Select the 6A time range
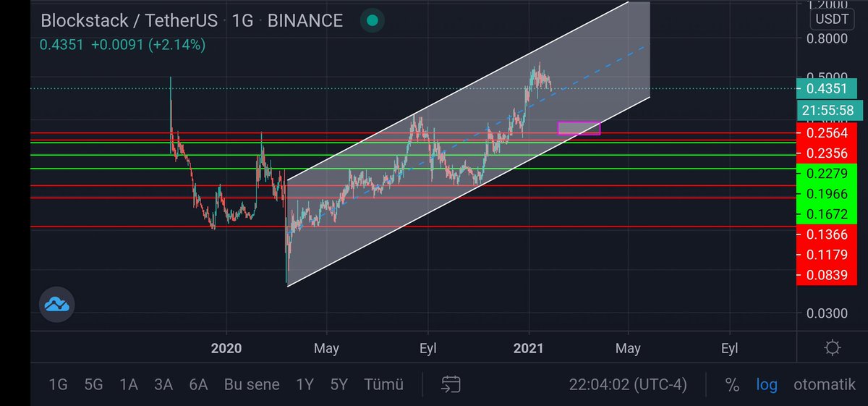Image resolution: width=868 pixels, height=406 pixels. click(x=199, y=384)
